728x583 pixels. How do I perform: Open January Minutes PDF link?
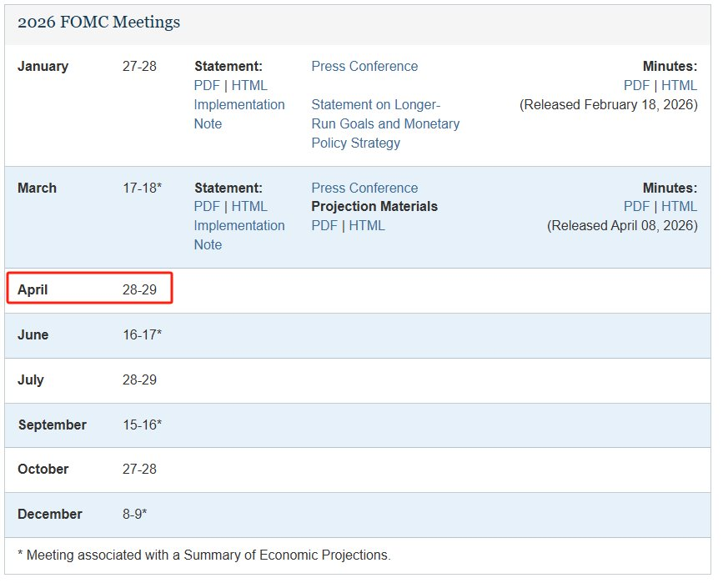[637, 85]
